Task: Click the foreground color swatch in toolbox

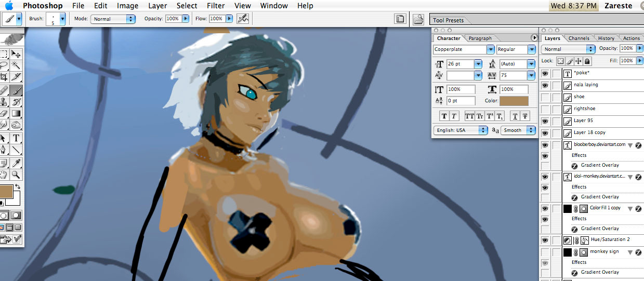Action: coord(6,191)
